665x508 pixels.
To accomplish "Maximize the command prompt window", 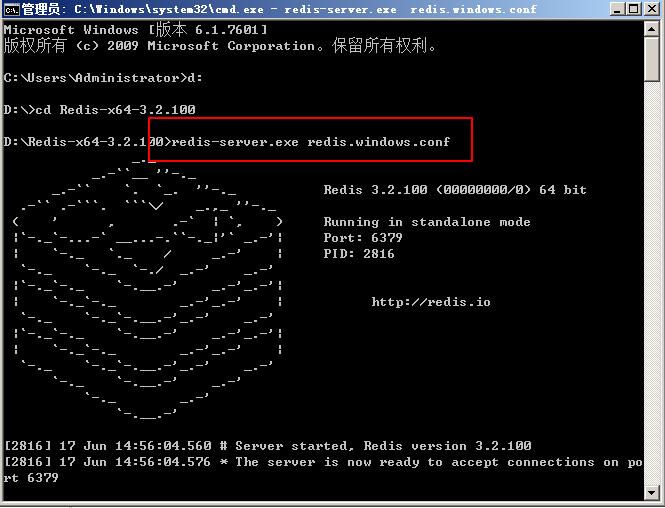I will tap(634, 9).
